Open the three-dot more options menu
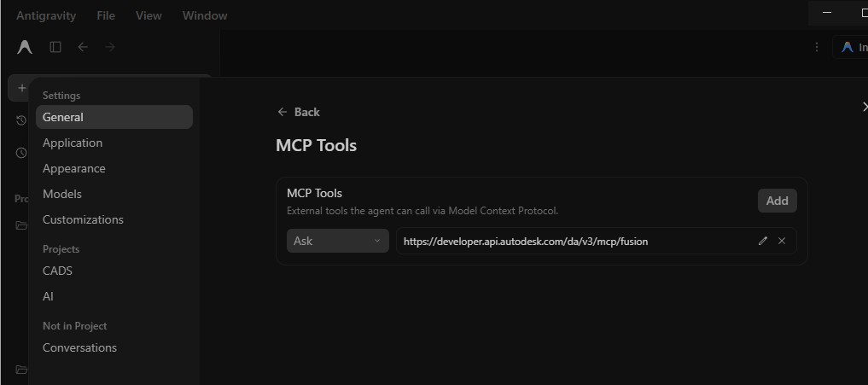Viewport: 868px width, 385px height. click(817, 47)
